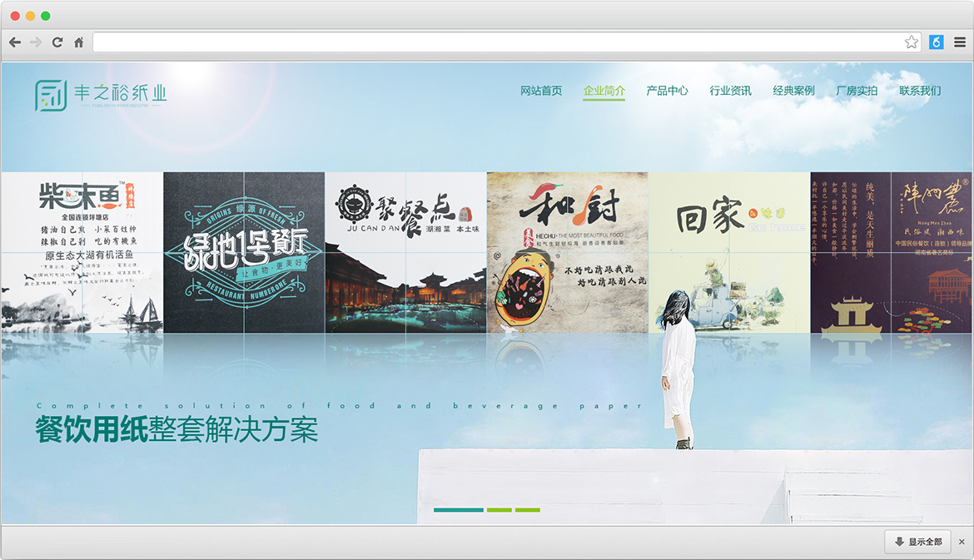Click the browser forward arrow
Screen dimensions: 974x560
pyautogui.click(x=36, y=42)
